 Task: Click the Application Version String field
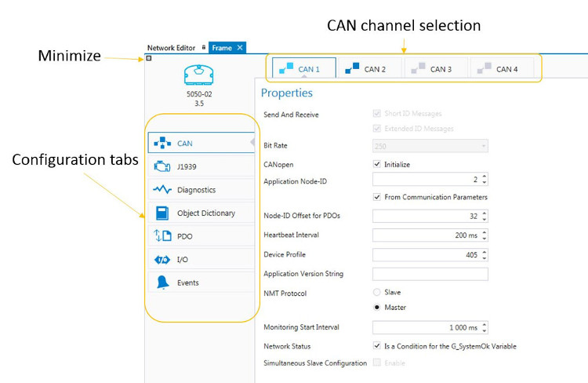coord(430,274)
